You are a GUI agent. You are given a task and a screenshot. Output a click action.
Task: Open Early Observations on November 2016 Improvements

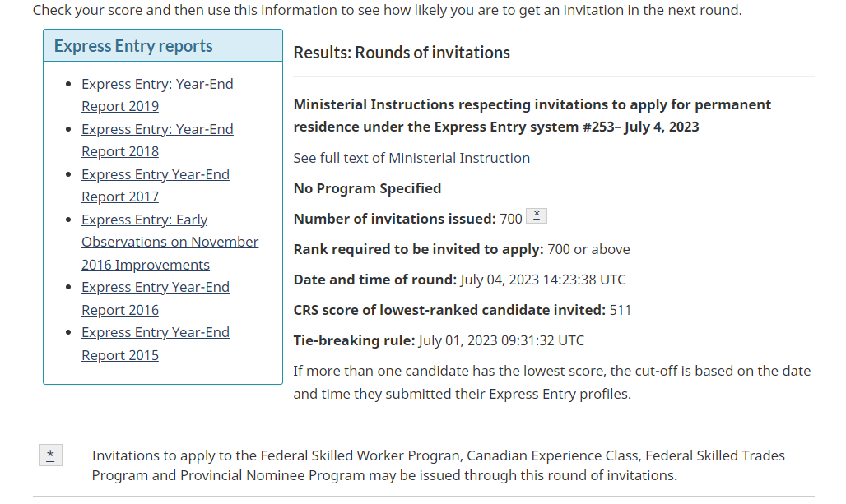[x=170, y=242]
